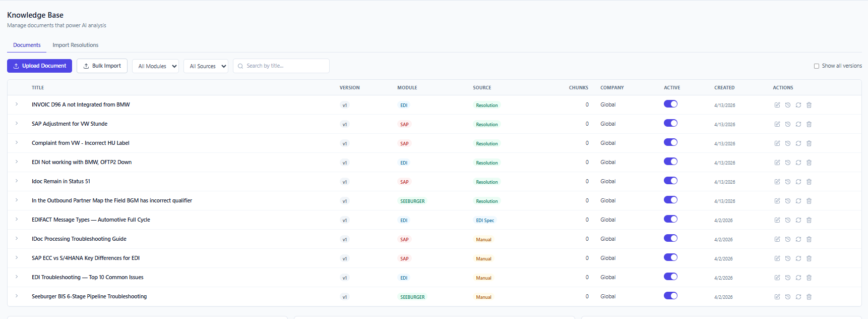Edit IDoc Processing Troubleshooting Guide

777,239
